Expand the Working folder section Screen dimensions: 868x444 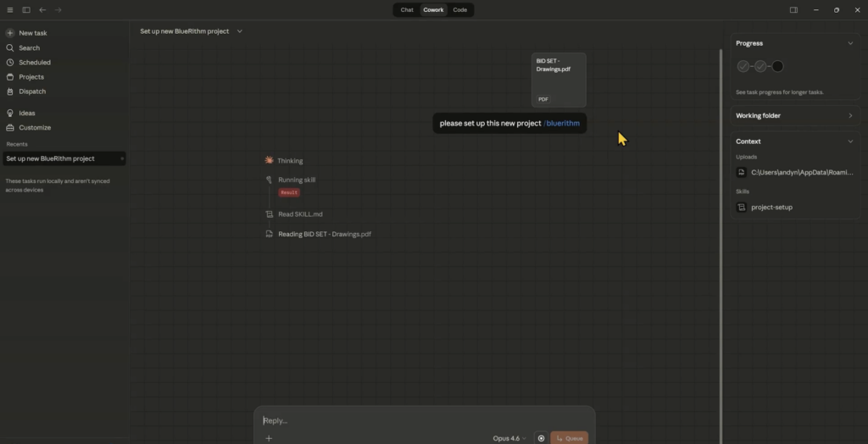850,116
